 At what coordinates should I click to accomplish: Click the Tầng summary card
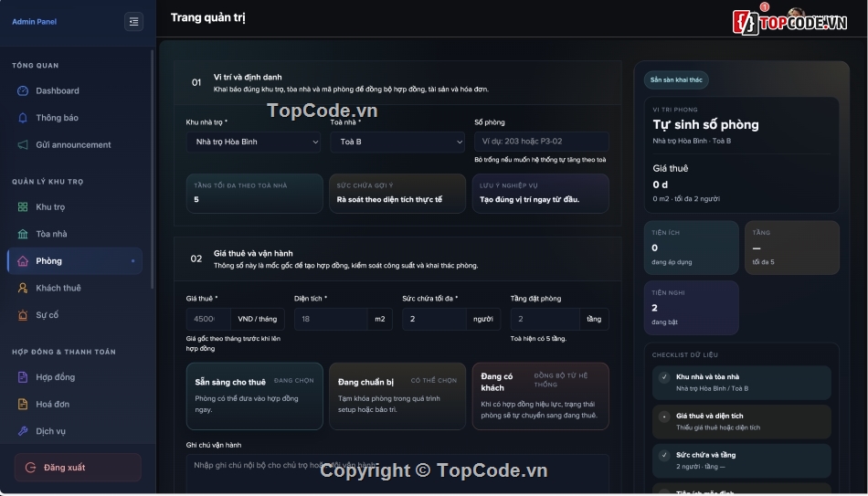point(791,248)
